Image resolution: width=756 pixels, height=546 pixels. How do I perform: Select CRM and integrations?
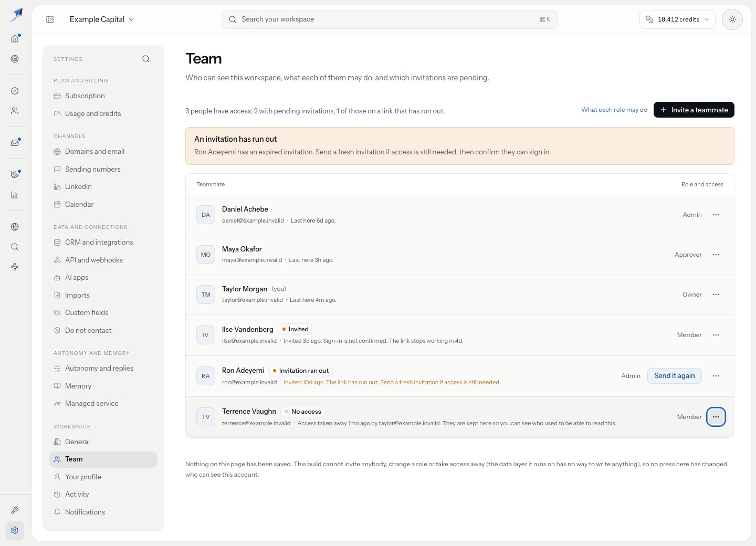[103, 242]
